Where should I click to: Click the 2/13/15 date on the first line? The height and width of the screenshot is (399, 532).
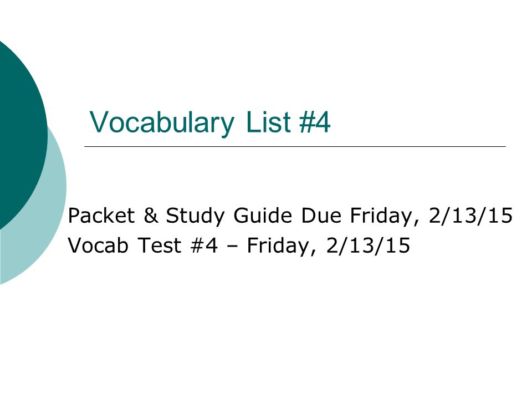[x=470, y=216]
